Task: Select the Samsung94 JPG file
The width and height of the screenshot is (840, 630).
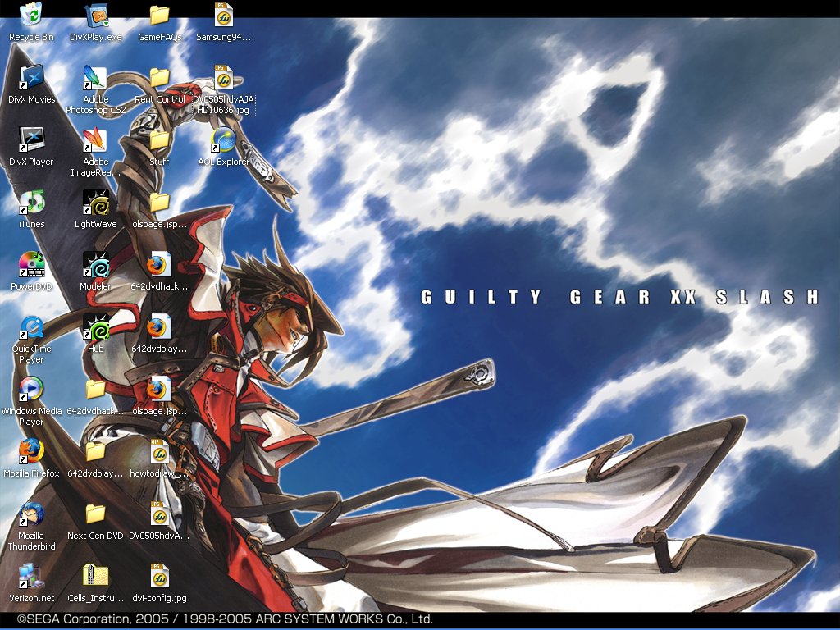Action: coord(224,15)
